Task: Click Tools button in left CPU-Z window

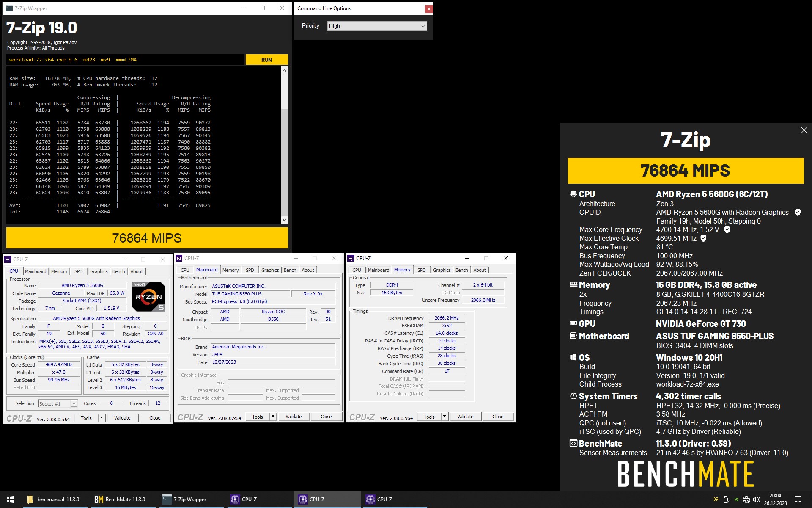Action: pyautogui.click(x=86, y=418)
